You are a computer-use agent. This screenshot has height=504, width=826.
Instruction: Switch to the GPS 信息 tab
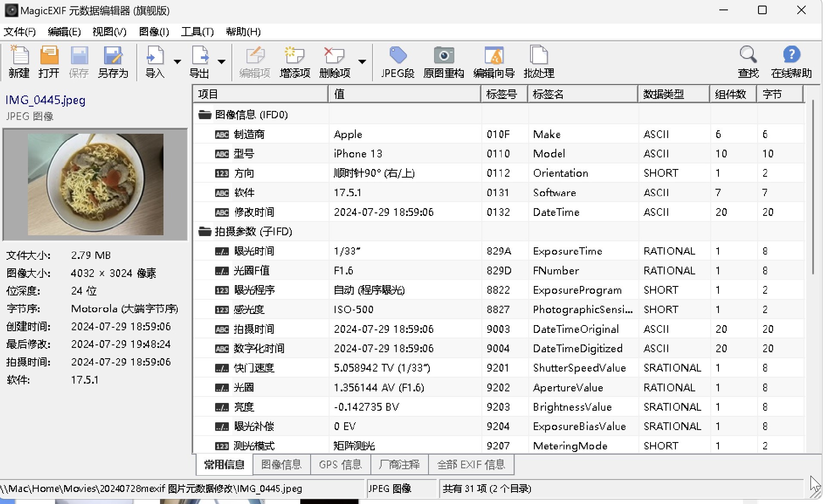[340, 464]
